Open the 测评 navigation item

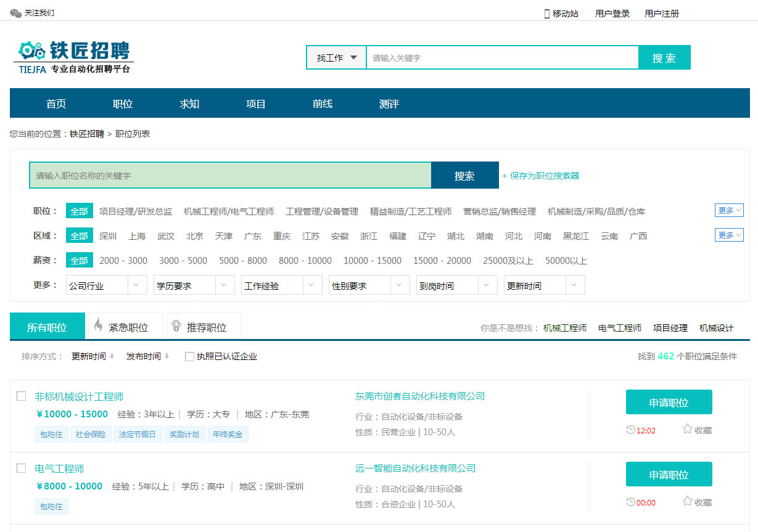[389, 104]
